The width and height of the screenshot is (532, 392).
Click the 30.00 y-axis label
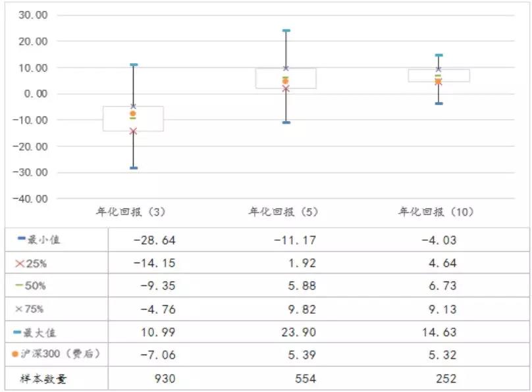pyautogui.click(x=34, y=15)
